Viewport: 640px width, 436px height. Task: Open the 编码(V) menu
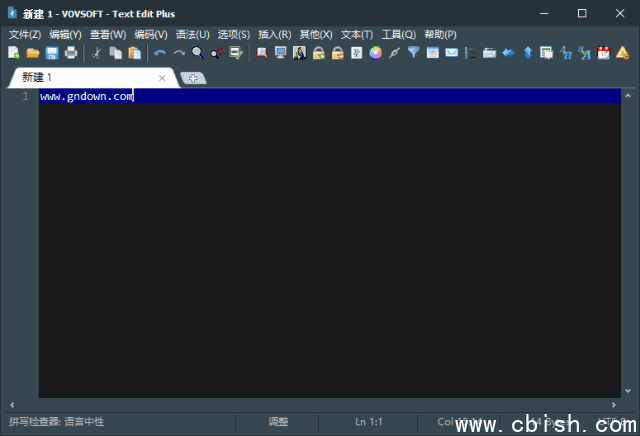click(151, 34)
